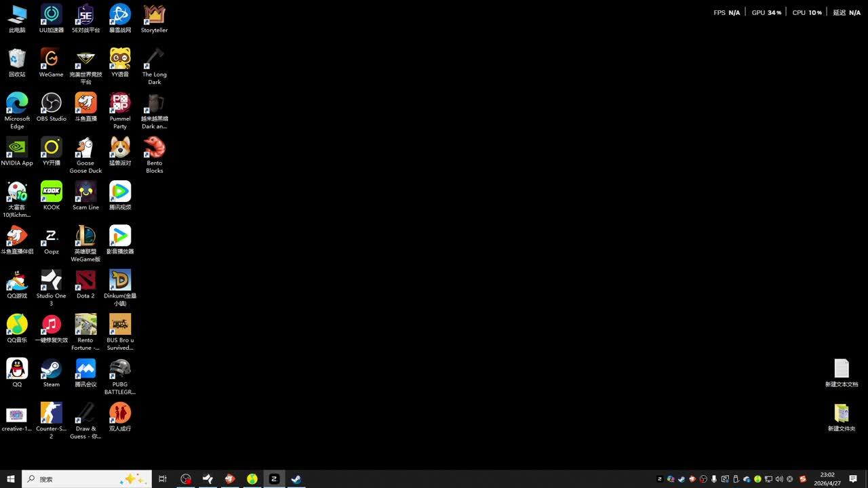This screenshot has width=868, height=488.
Task: Open the WeGame desktop shortcut
Action: [52, 60]
